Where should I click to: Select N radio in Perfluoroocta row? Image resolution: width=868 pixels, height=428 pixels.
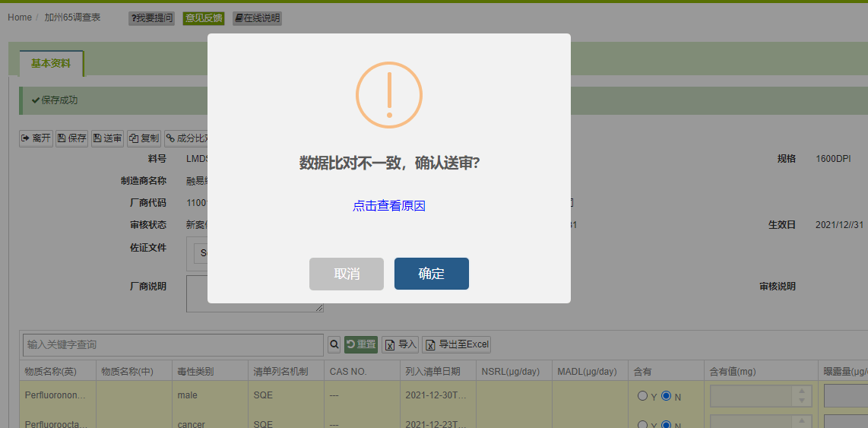click(x=666, y=425)
